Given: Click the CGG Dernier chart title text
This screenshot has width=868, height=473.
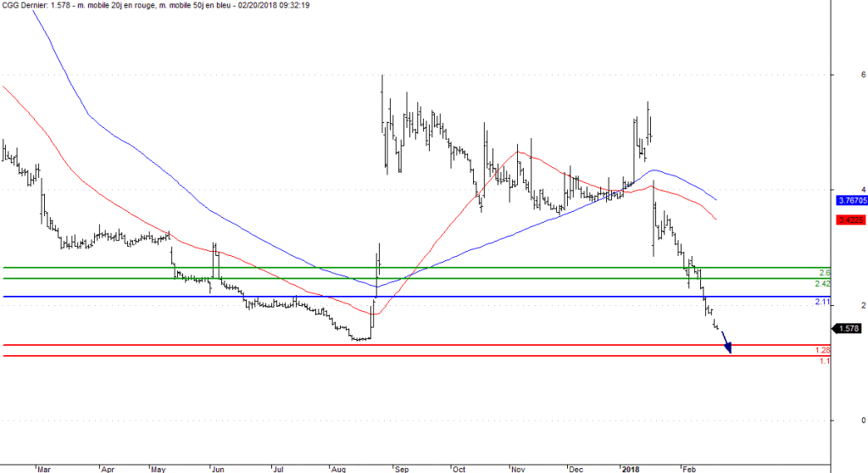Looking at the screenshot, I should pos(23,5).
